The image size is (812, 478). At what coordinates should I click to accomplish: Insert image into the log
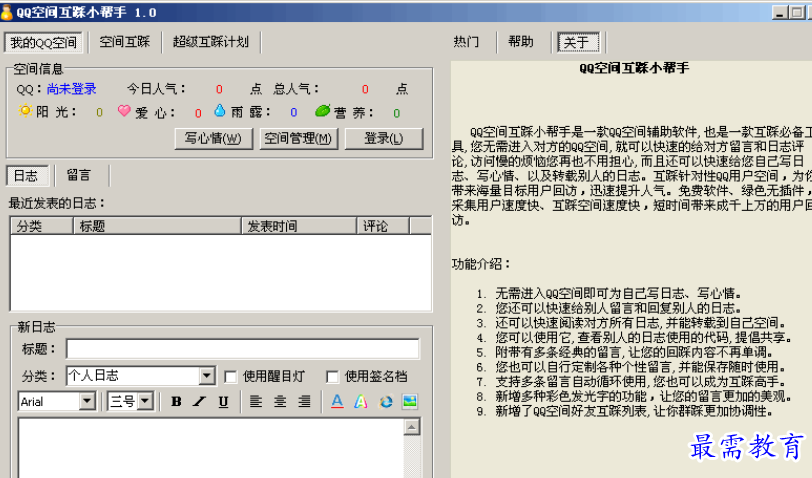pyautogui.click(x=410, y=401)
